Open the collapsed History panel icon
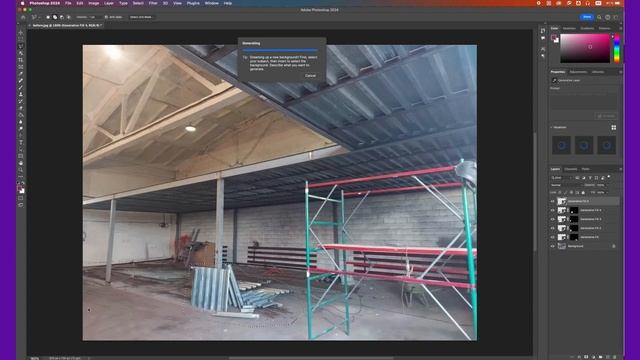The width and height of the screenshot is (640, 360). tap(543, 31)
